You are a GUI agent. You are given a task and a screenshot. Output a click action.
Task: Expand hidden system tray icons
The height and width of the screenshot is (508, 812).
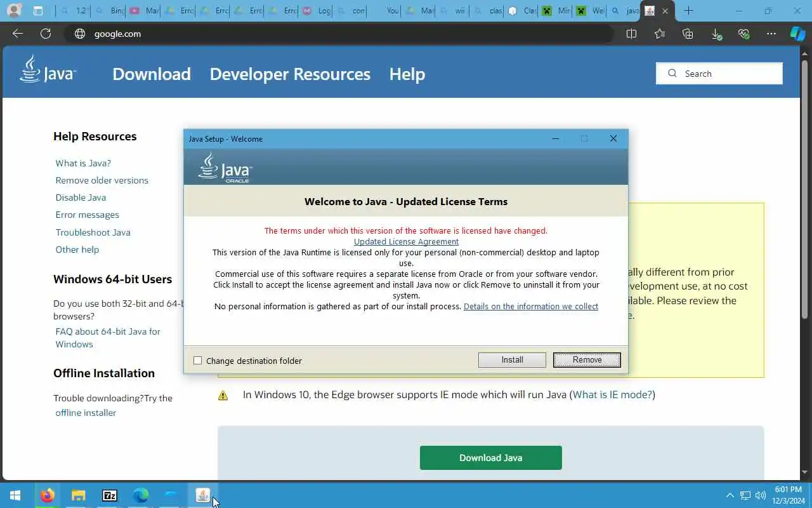730,495
